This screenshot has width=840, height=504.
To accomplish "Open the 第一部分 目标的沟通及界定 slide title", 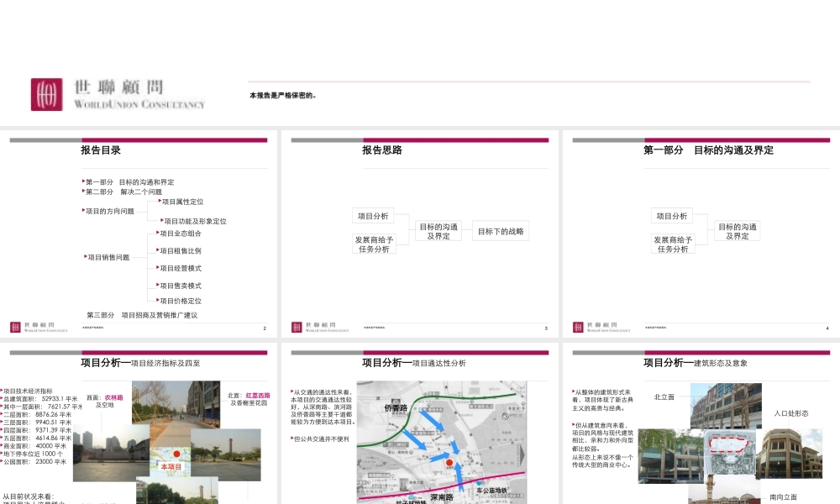I will pyautogui.click(x=708, y=150).
